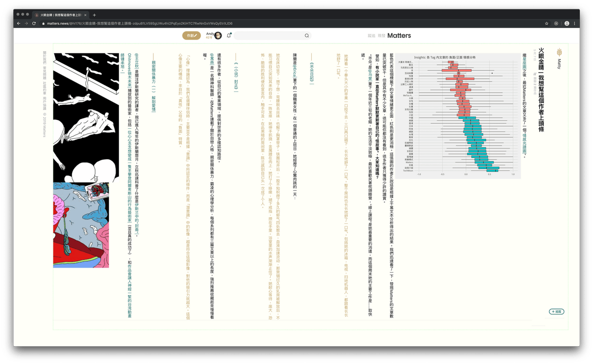Click the browser forward arrow
This screenshot has height=364, width=593.
pyautogui.click(x=26, y=23)
